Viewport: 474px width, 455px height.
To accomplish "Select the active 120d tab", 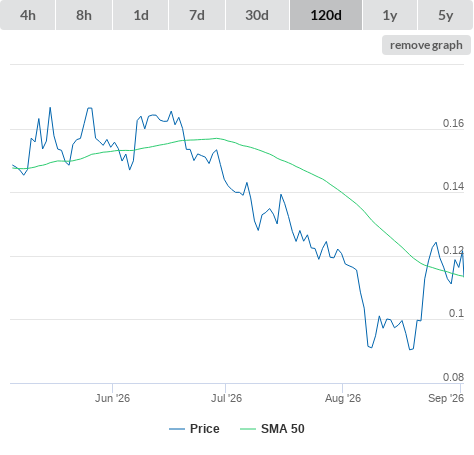I will click(x=326, y=15).
